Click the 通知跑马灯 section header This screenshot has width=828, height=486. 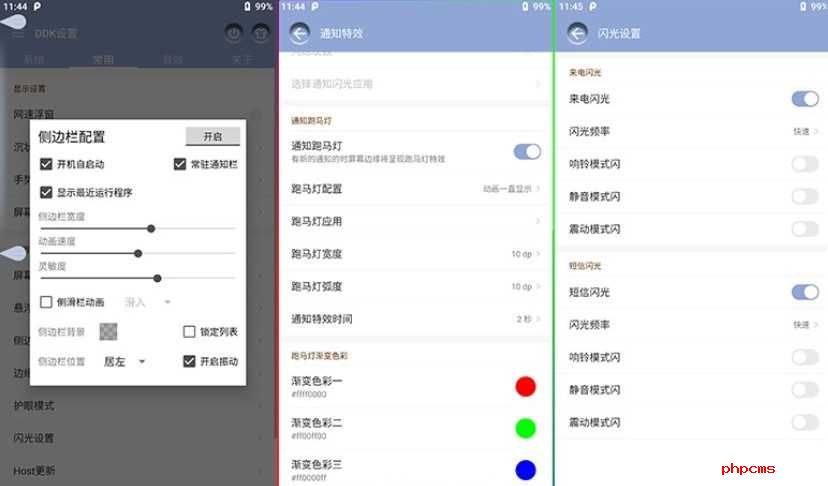coord(312,120)
